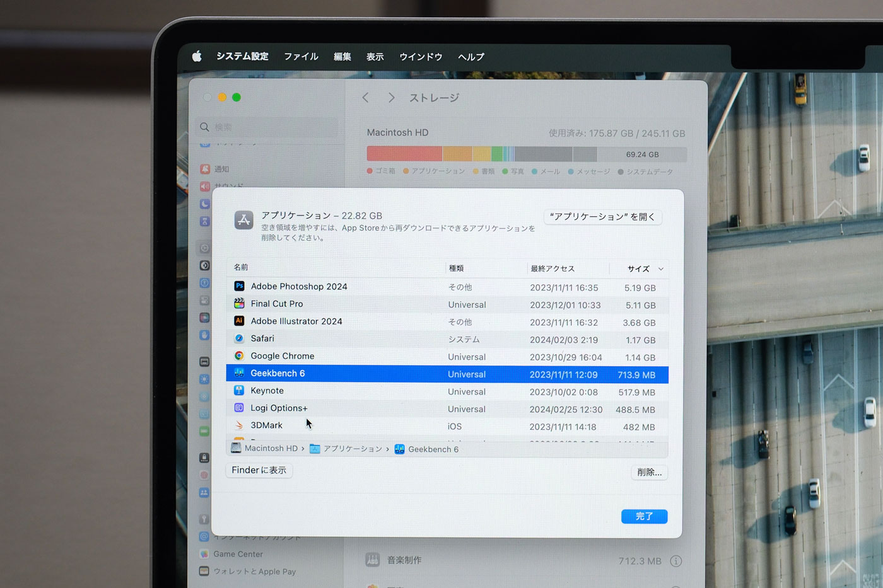Click the Logi Options+ icon
The image size is (883, 588).
click(239, 408)
